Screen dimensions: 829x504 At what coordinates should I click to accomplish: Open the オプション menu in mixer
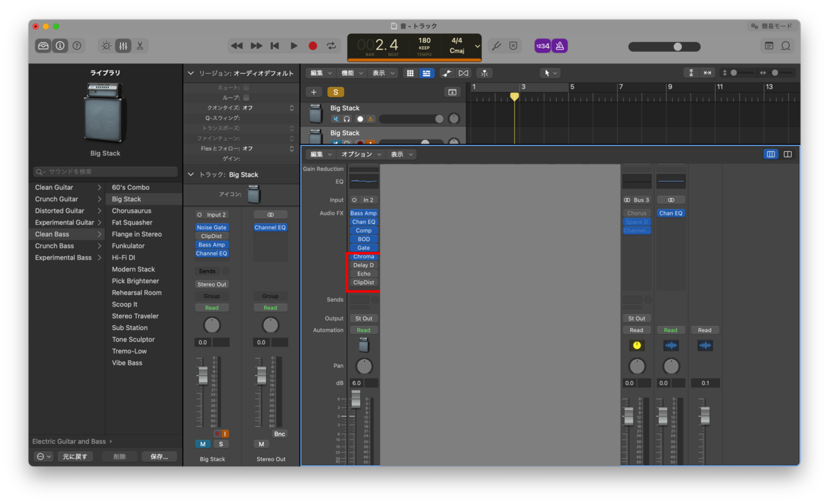360,154
